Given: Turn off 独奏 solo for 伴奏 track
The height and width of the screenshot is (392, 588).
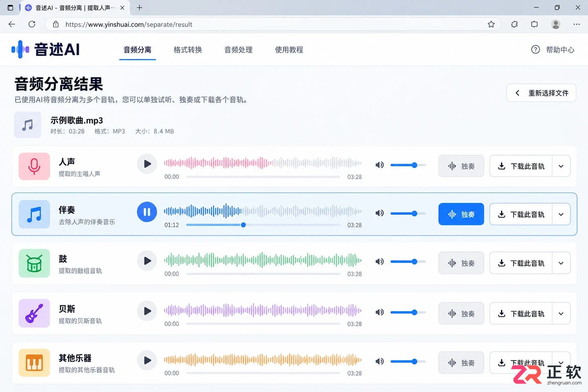Looking at the screenshot, I should (461, 214).
